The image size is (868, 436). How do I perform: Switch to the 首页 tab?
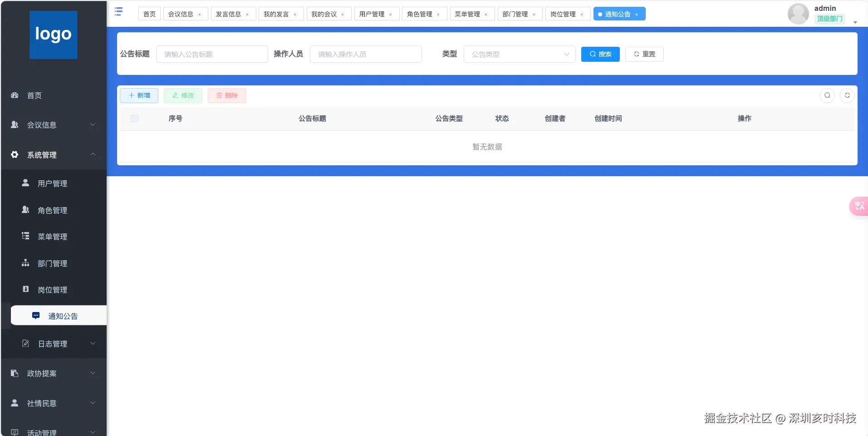[x=149, y=14]
